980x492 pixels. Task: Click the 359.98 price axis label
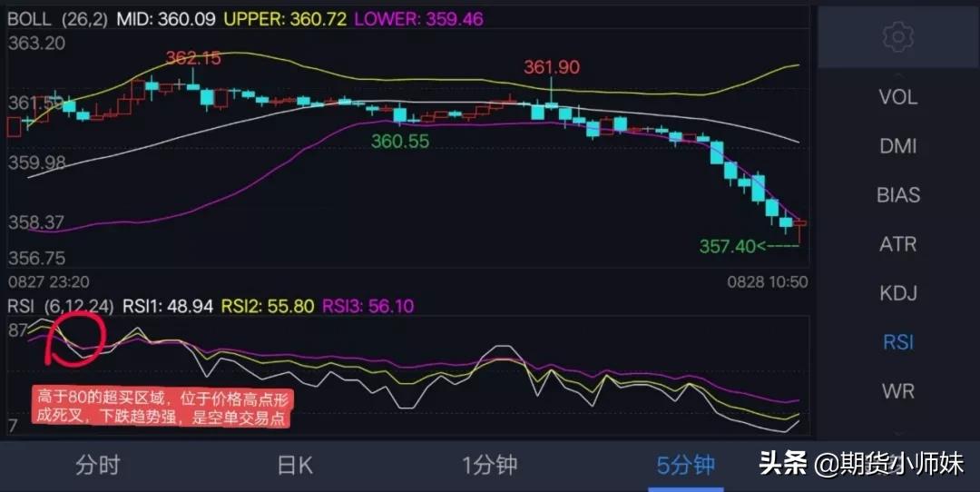[x=36, y=162]
